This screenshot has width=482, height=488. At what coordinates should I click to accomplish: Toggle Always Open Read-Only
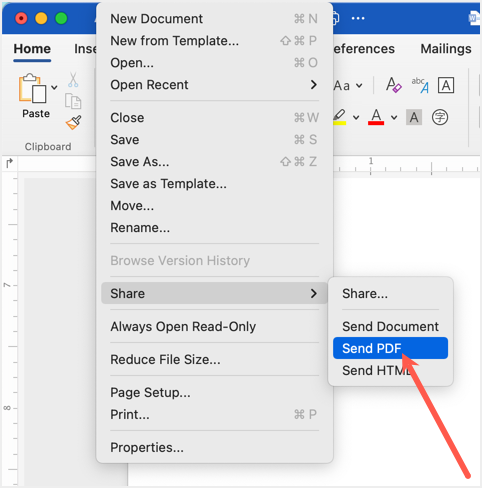tap(214, 326)
